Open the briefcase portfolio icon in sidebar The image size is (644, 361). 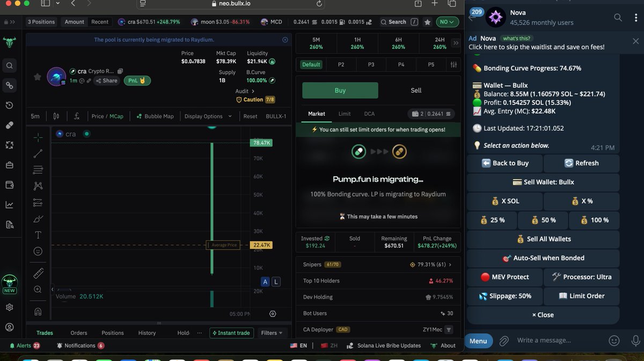tap(10, 165)
